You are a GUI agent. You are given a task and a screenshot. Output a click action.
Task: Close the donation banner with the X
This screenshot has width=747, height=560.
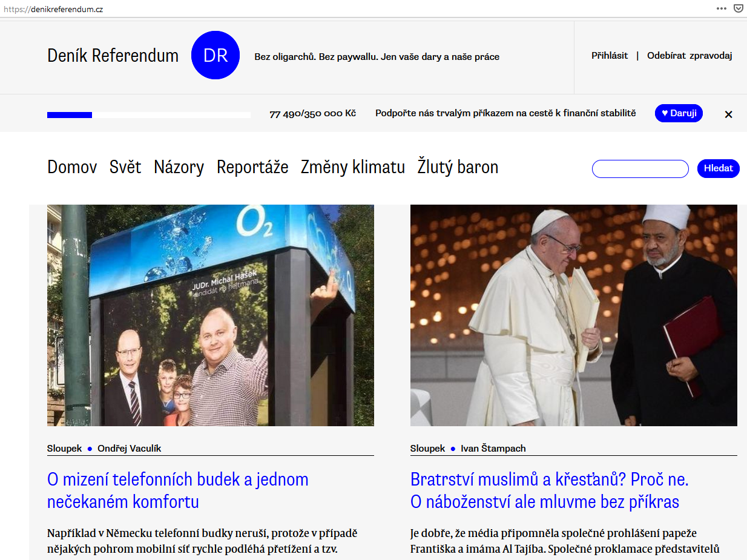point(728,114)
